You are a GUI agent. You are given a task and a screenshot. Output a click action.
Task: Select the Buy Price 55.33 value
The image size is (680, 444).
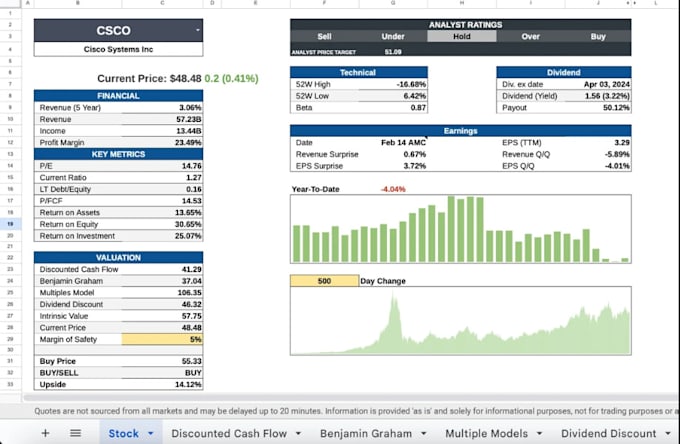tap(192, 361)
